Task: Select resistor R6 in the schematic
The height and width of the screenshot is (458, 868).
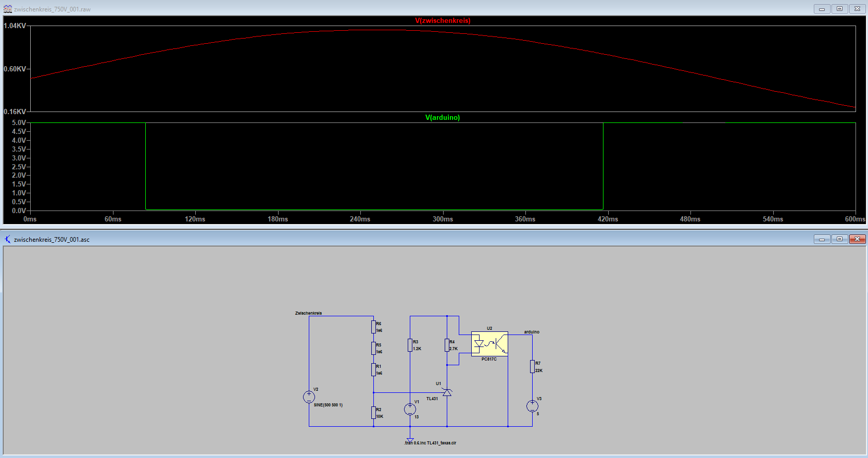Action: 373,327
